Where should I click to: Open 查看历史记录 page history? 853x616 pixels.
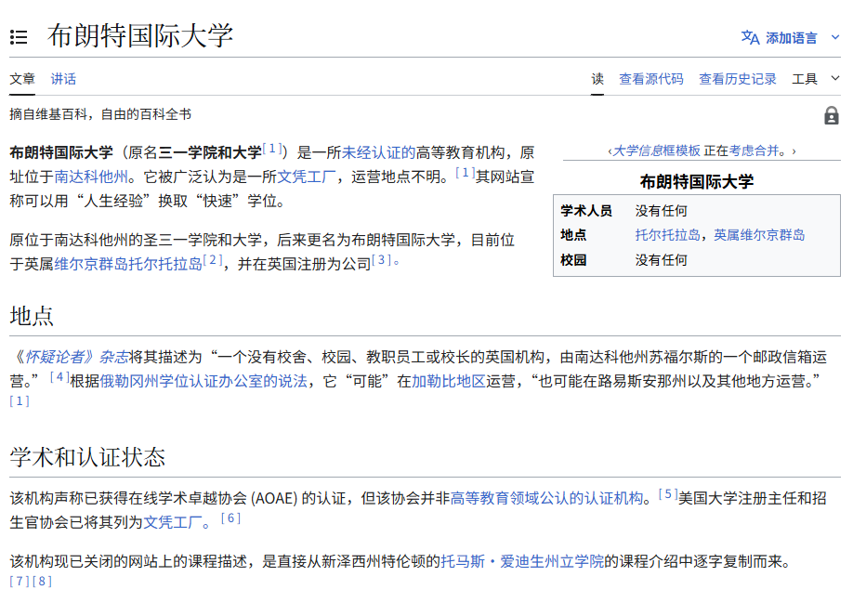737,79
